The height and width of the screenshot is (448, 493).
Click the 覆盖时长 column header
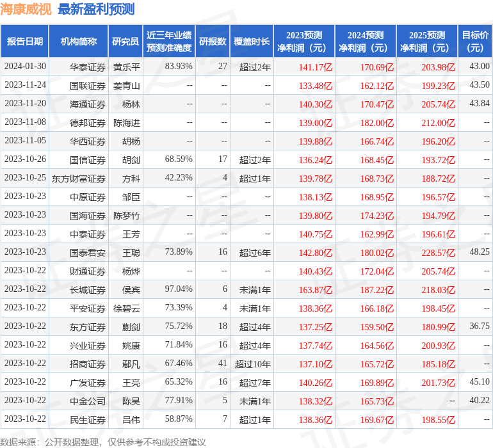coord(252,41)
